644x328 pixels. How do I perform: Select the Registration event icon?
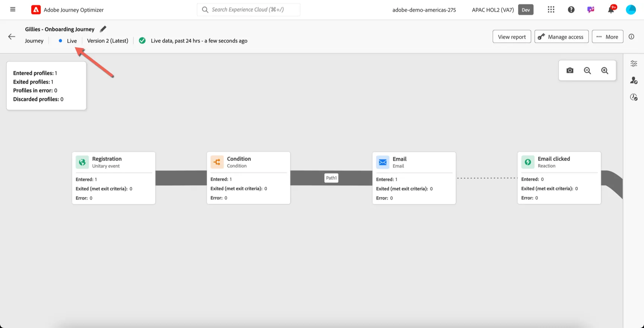(x=82, y=162)
